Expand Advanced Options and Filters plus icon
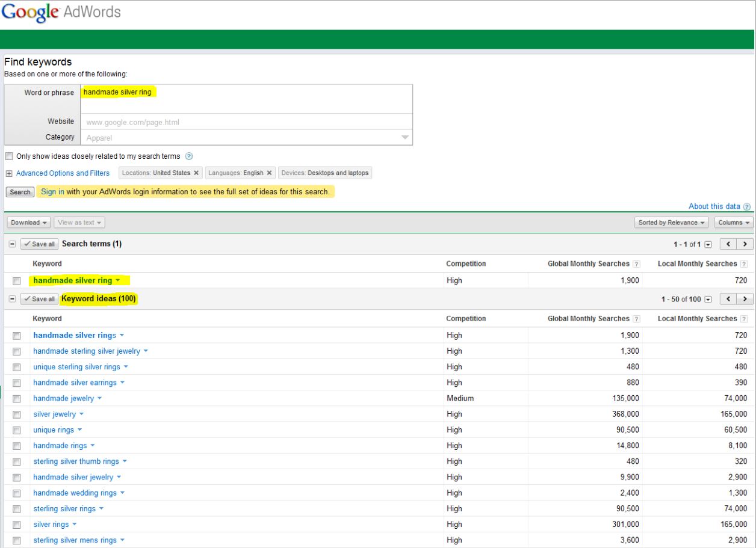This screenshot has width=756, height=548. (x=9, y=173)
